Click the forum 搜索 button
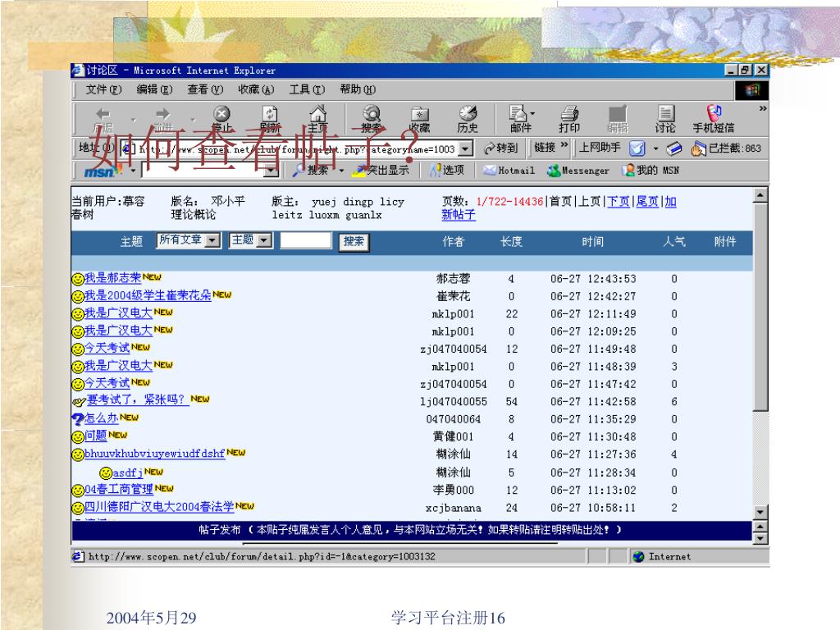Image resolution: width=840 pixels, height=630 pixels. pyautogui.click(x=354, y=242)
